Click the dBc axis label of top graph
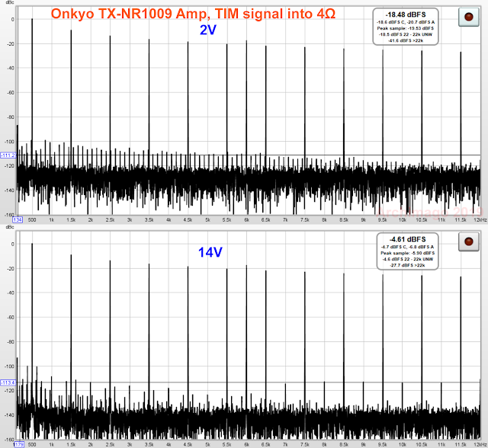Viewport: 488px width, 448px height. [10, 2]
